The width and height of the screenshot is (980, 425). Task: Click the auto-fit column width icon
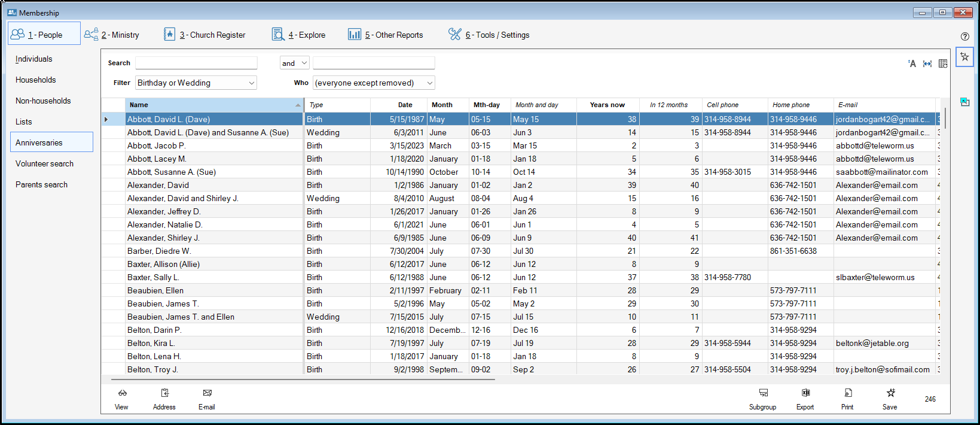point(927,63)
